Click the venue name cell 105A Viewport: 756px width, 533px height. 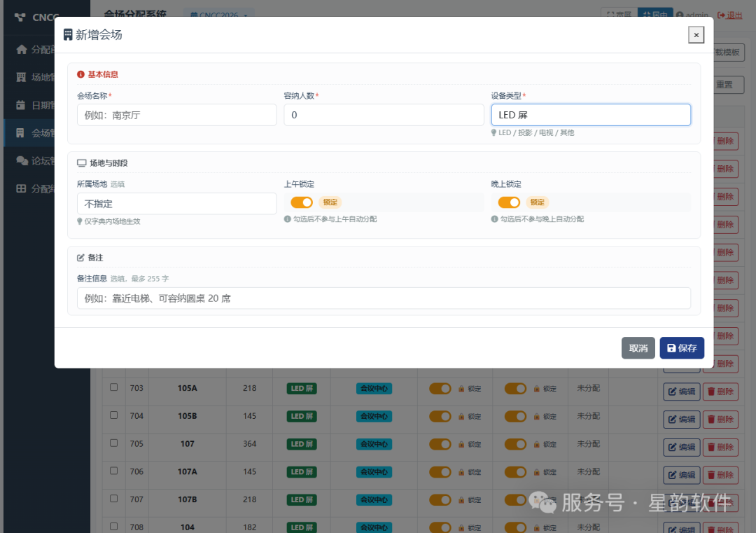(187, 388)
